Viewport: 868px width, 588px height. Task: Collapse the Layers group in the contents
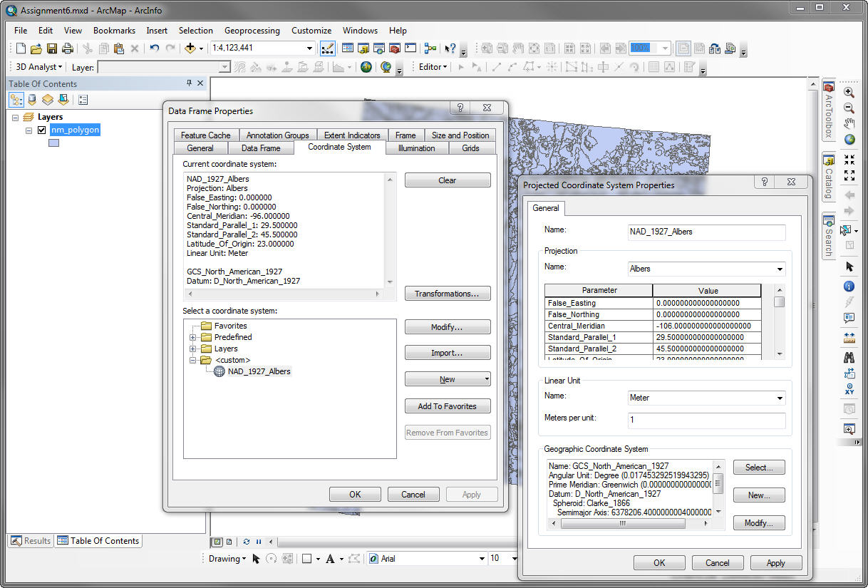click(16, 117)
